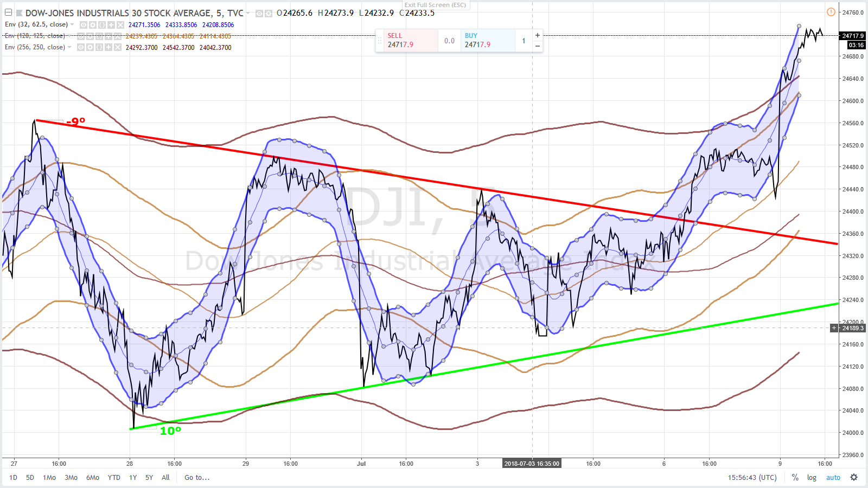Screen dimensions: 868x488
Task: Select the 1D time range
Action: [x=13, y=478]
